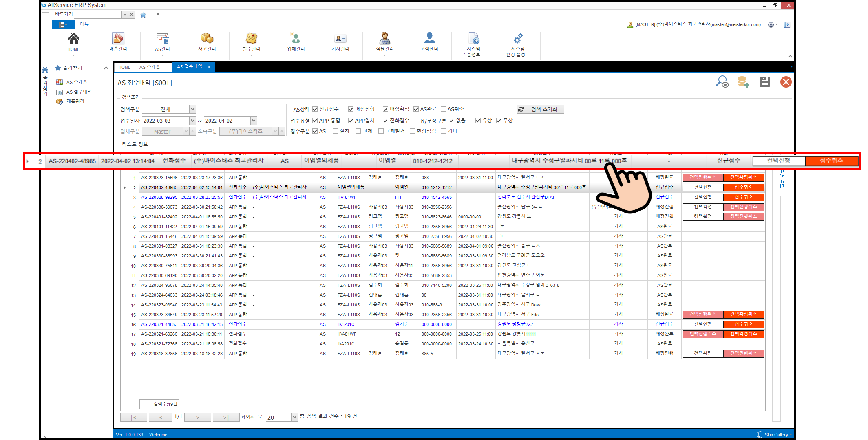Open the 바로가기 combo box dropdown arrow
The height and width of the screenshot is (440, 868).
point(125,15)
